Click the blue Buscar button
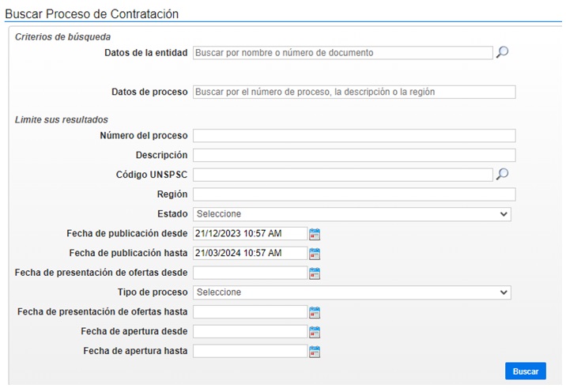Screen dimensions: 566x392 526,371
